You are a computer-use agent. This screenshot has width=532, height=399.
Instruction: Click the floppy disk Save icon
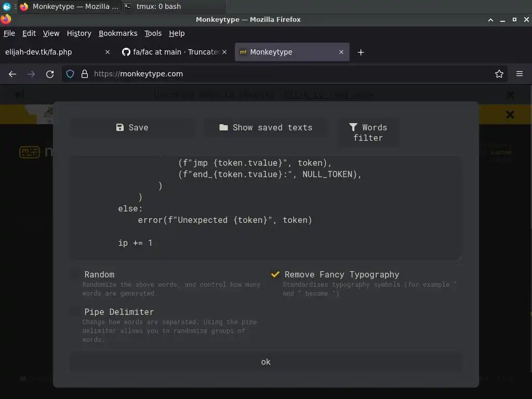[x=120, y=127]
